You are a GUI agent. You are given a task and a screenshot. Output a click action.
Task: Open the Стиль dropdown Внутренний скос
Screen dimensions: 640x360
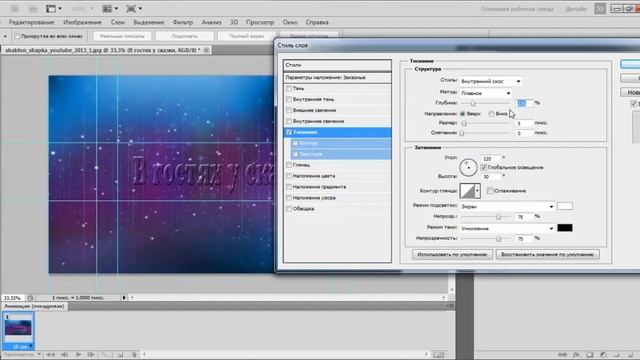tap(491, 81)
